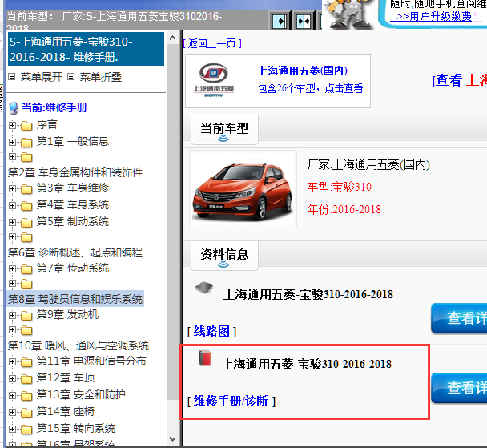Viewport: 487px width, 448px height.
Task: Click the 当前:维修手册 heading
Action: (54, 107)
